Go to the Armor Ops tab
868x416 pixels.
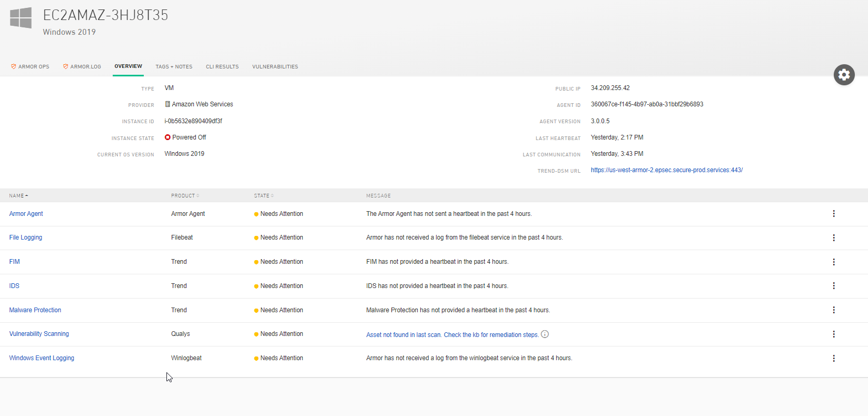30,67
